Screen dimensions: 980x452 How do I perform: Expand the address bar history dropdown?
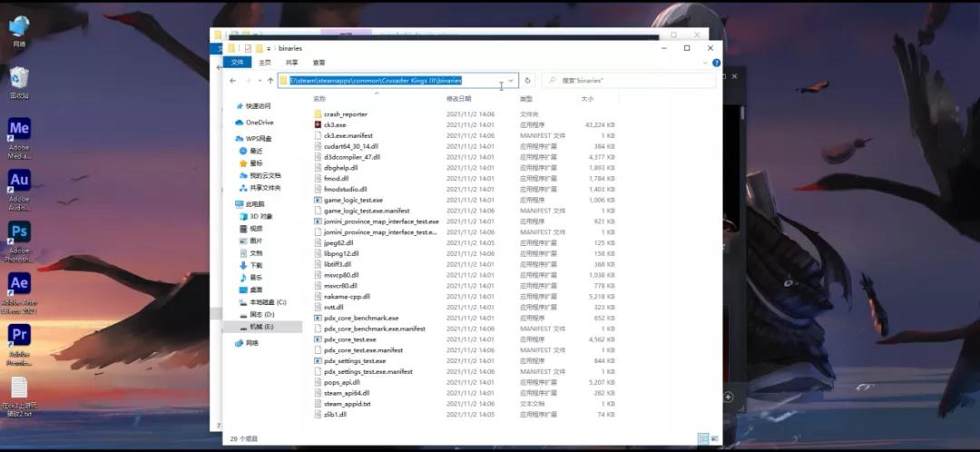(x=511, y=81)
